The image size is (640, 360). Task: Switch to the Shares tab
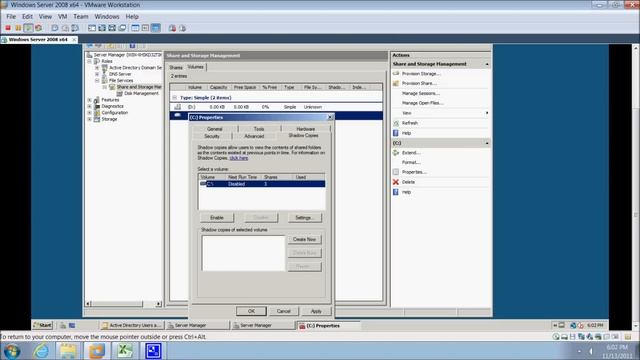click(x=176, y=67)
